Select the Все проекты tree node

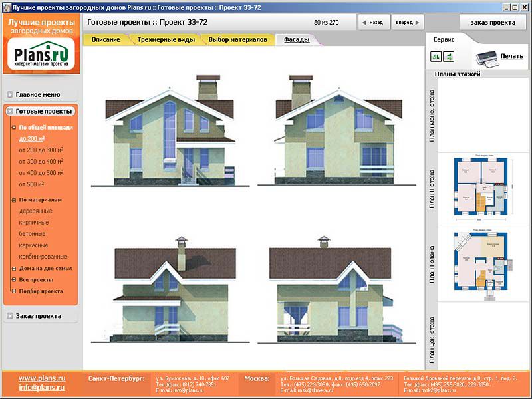tap(37, 280)
